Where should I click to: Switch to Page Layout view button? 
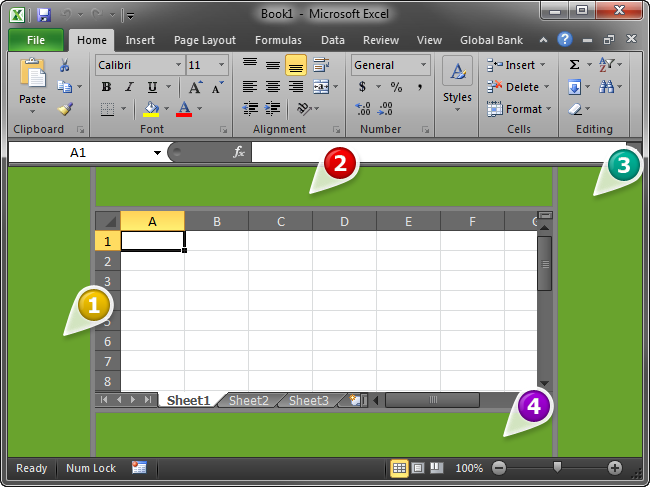coord(418,468)
